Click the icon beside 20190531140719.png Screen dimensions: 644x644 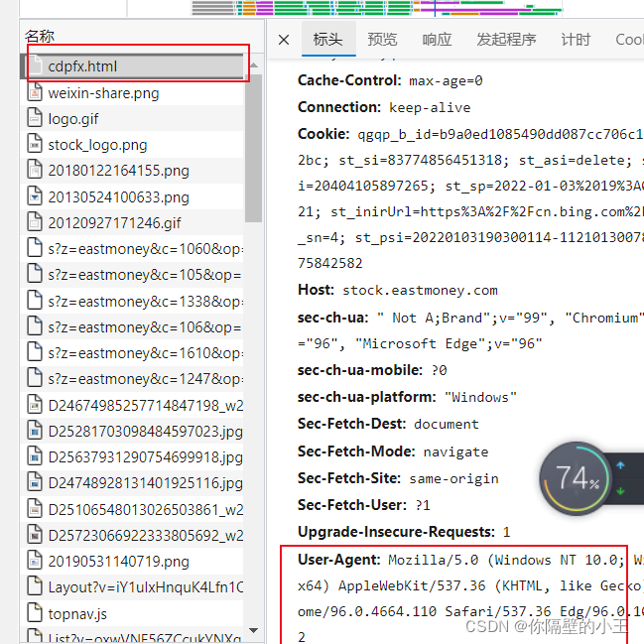(35, 560)
